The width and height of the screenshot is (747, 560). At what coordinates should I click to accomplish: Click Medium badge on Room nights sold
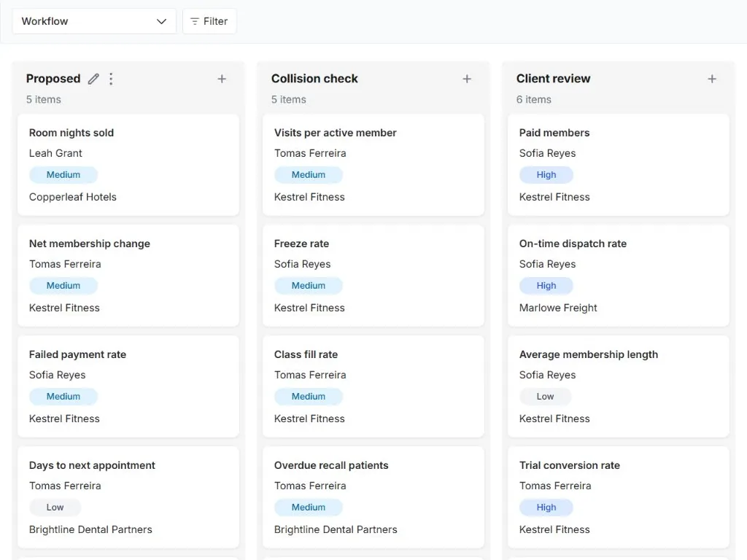(x=63, y=175)
